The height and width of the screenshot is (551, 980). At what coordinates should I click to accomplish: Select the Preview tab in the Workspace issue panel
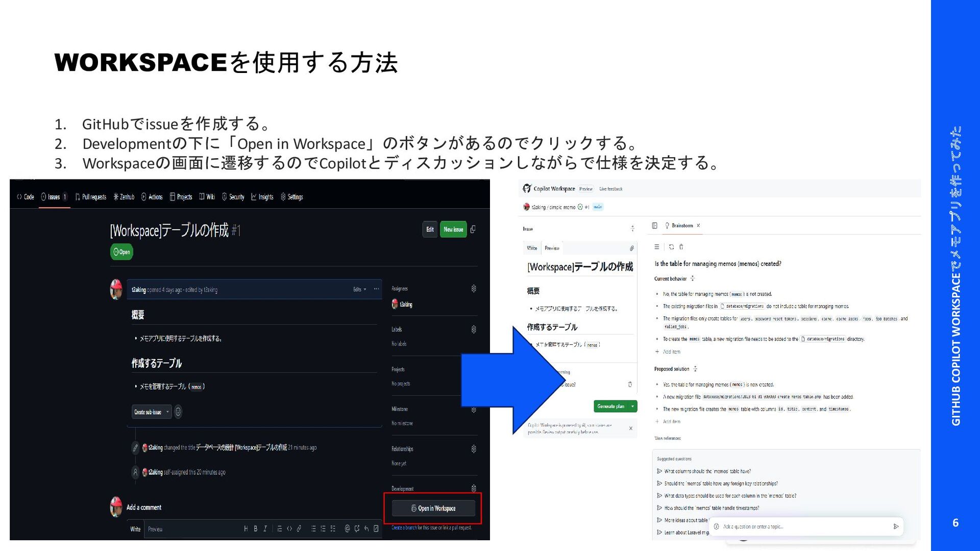coord(552,248)
